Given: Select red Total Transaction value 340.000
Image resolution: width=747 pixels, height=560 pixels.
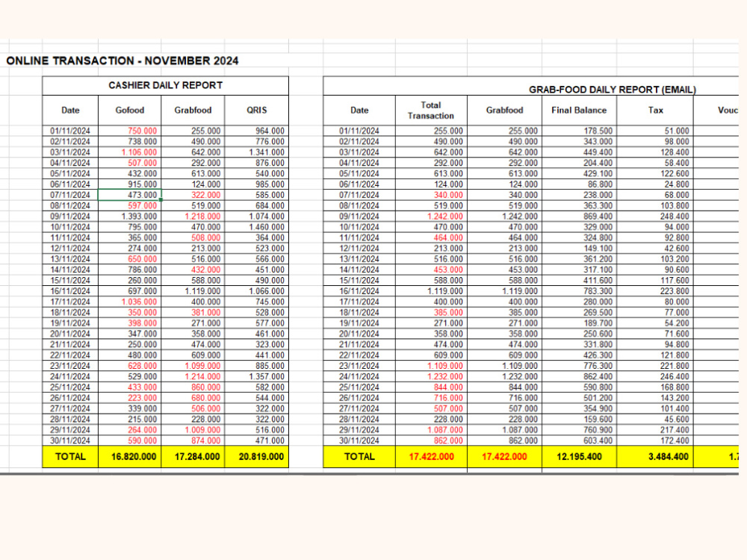Looking at the screenshot, I should click(x=448, y=195).
